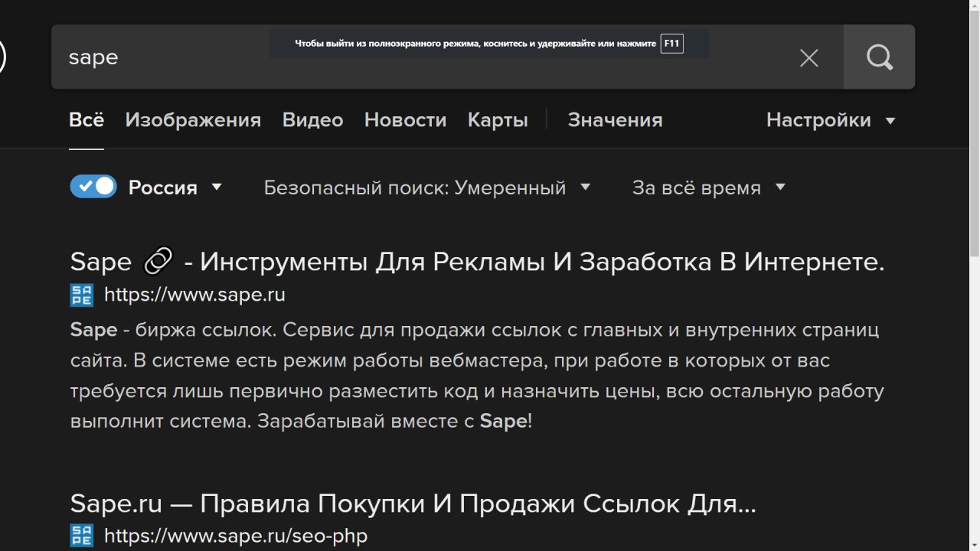Click snippet text Зарабатывай вместе с Sape!

pyautogui.click(x=394, y=422)
